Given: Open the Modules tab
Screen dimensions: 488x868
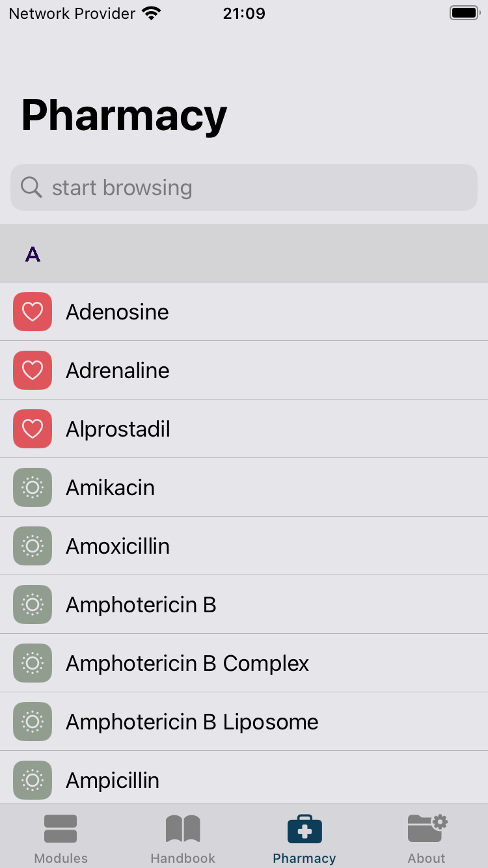Looking at the screenshot, I should coord(61,839).
